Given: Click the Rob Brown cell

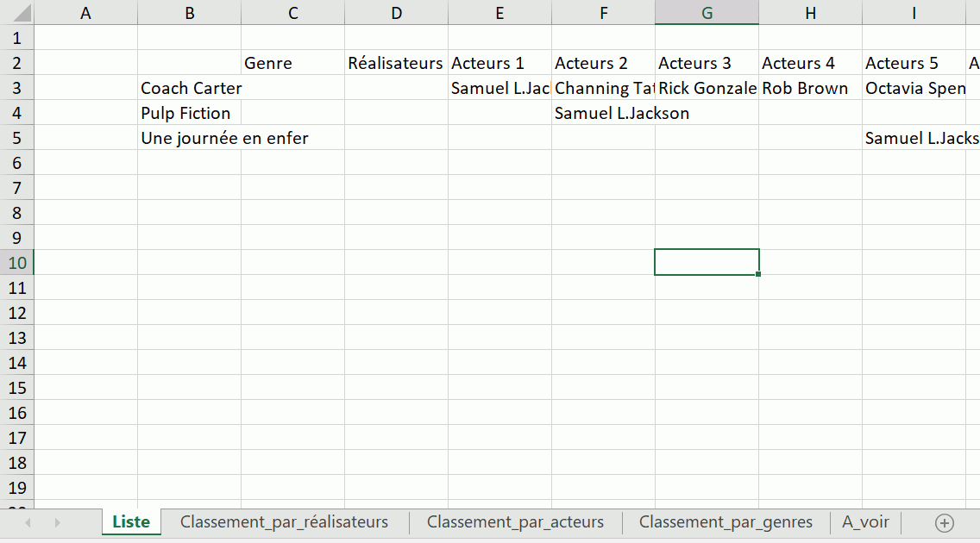Looking at the screenshot, I should [x=810, y=88].
